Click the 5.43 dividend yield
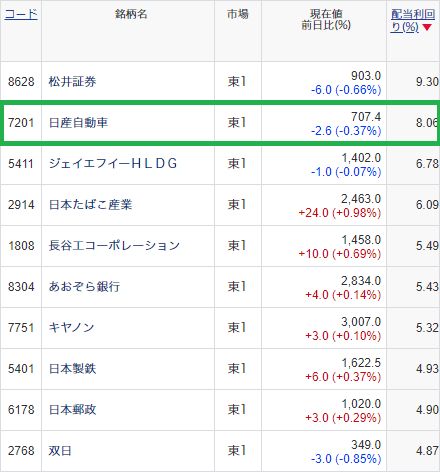Image resolution: width=440 pixels, height=472 pixels. point(427,287)
